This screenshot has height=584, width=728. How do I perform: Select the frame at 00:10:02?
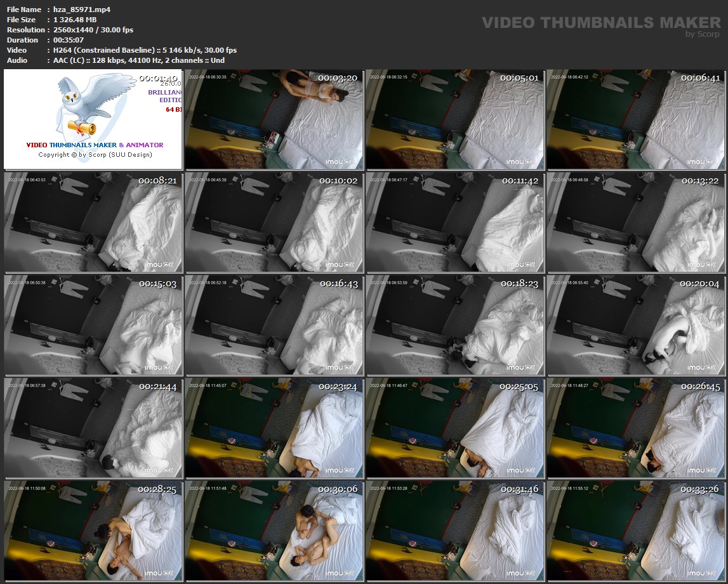[274, 222]
